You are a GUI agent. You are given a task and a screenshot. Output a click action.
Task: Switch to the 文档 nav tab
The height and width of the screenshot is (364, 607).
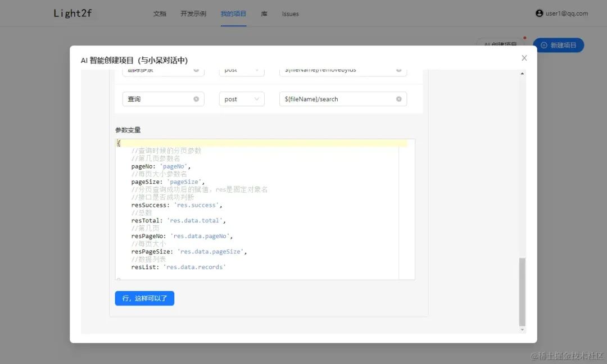click(x=160, y=14)
